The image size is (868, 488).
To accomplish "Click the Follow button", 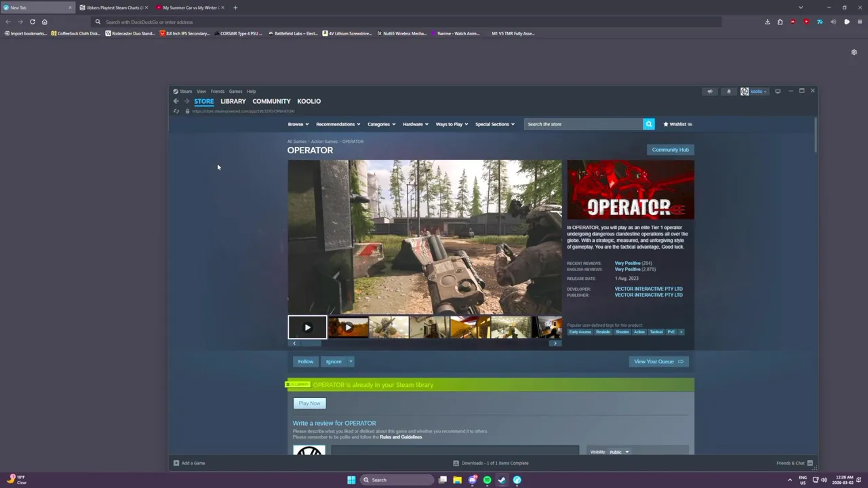I will point(305,361).
